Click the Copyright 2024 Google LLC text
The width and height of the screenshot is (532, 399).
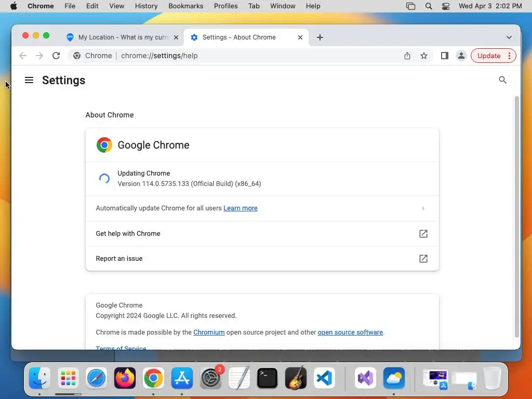pyautogui.click(x=166, y=316)
